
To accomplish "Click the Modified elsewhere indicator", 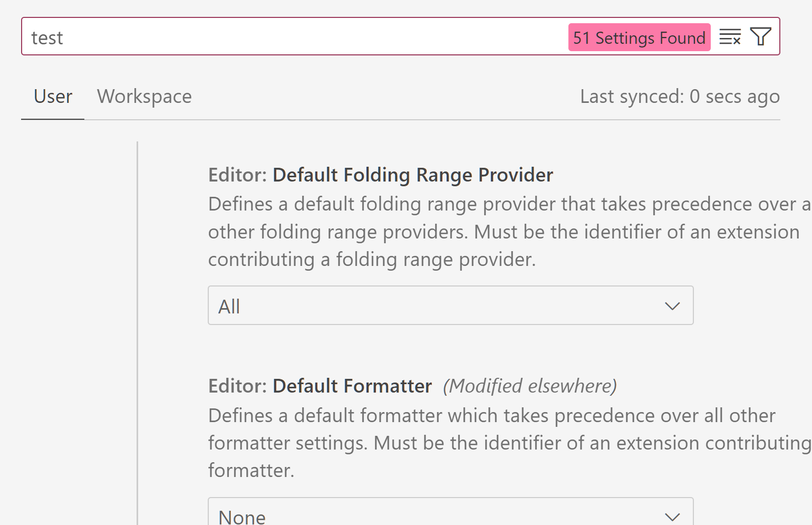I will tap(529, 386).
